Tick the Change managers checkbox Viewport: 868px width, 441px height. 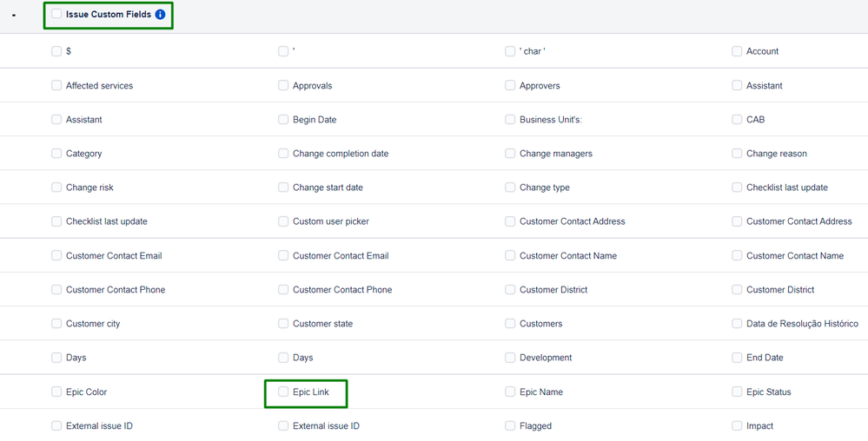coord(510,154)
